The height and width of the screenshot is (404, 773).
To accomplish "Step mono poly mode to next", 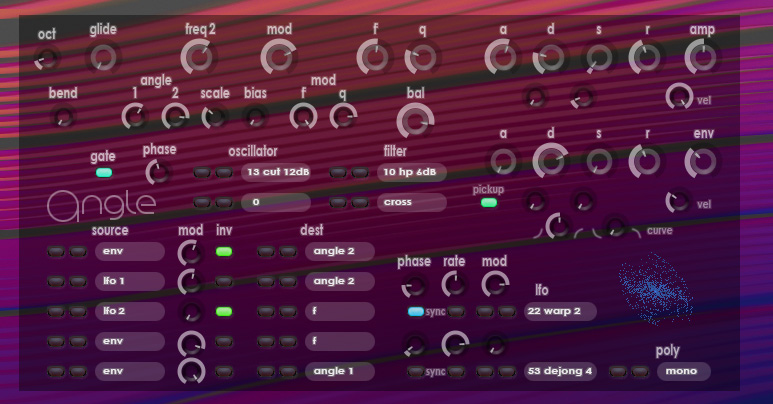I will [x=640, y=371].
